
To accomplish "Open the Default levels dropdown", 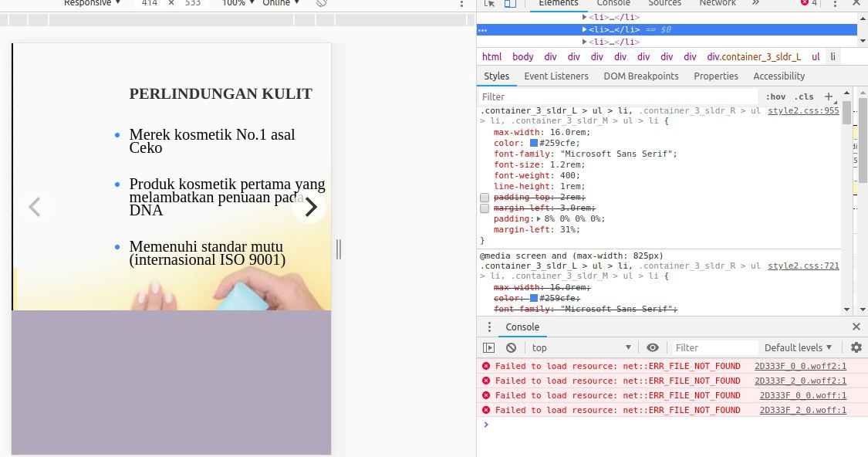I will pyautogui.click(x=799, y=348).
